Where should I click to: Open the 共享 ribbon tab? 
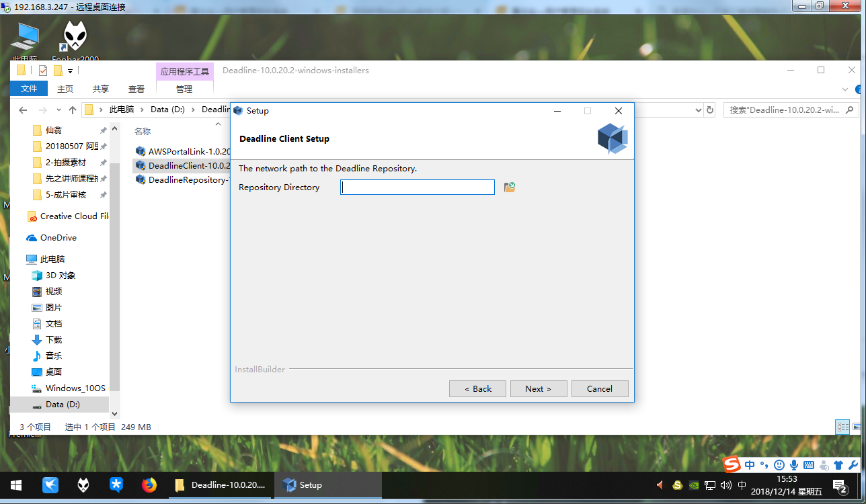tap(101, 89)
